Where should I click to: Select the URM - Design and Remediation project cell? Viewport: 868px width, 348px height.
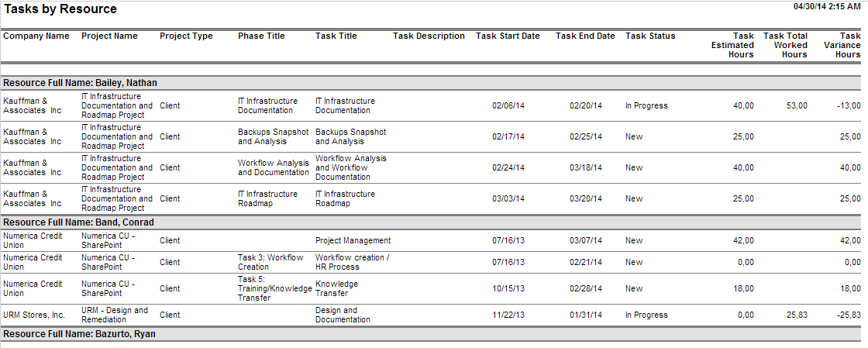pos(115,315)
